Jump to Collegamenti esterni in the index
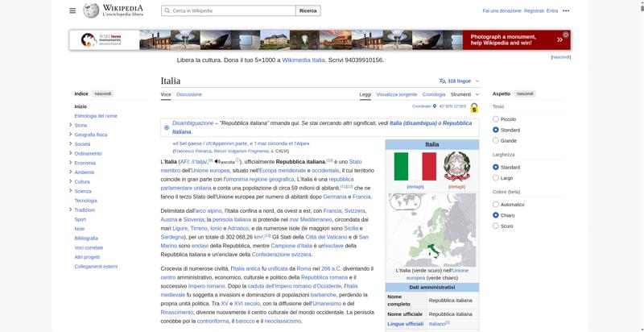The height and width of the screenshot is (332, 644). [x=96, y=267]
